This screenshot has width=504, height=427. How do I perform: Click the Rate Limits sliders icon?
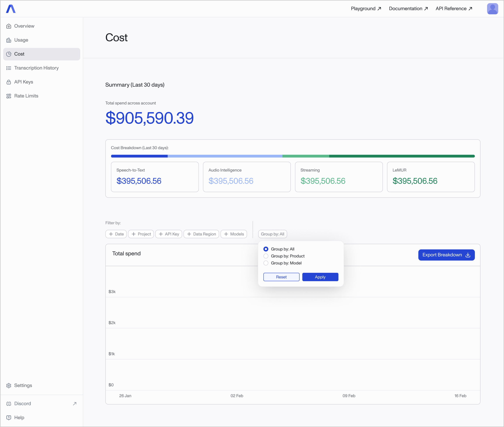pos(9,96)
